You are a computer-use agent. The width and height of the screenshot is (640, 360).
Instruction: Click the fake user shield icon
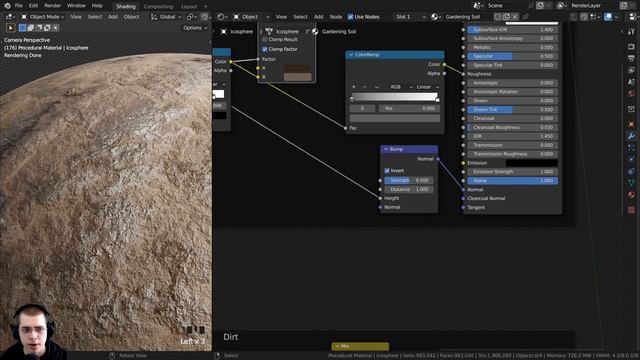[x=498, y=17]
